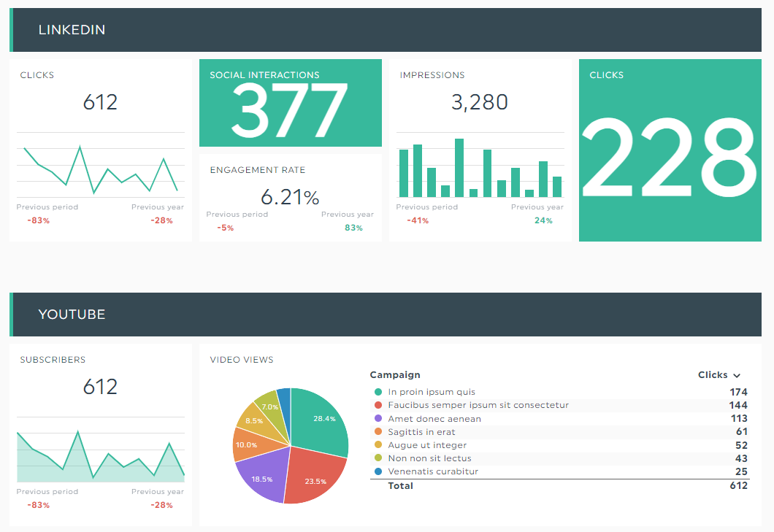Click 83% previous year under Engagement Rate

353,228
